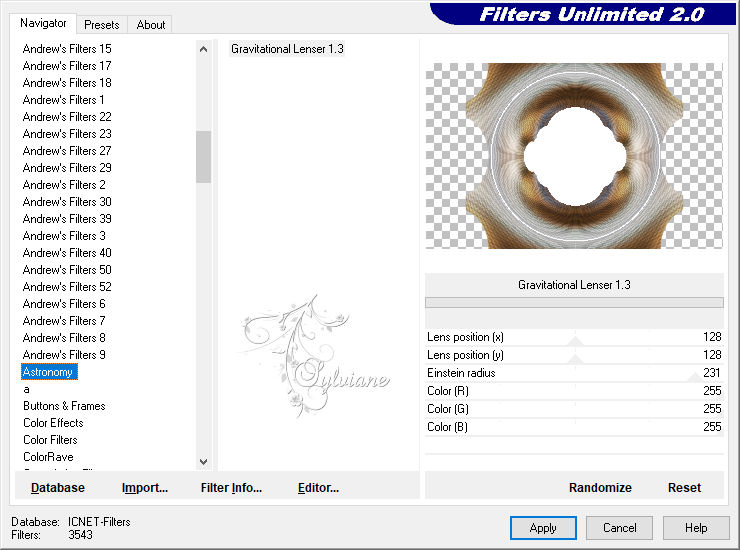Select Andrew's Filters 15 category
740x550 pixels.
67,49
